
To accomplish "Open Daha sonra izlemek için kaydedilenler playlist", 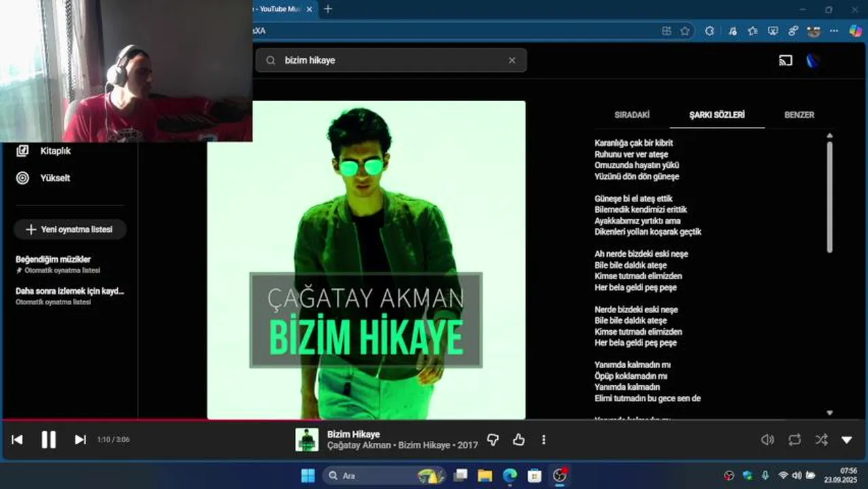I will (x=70, y=295).
